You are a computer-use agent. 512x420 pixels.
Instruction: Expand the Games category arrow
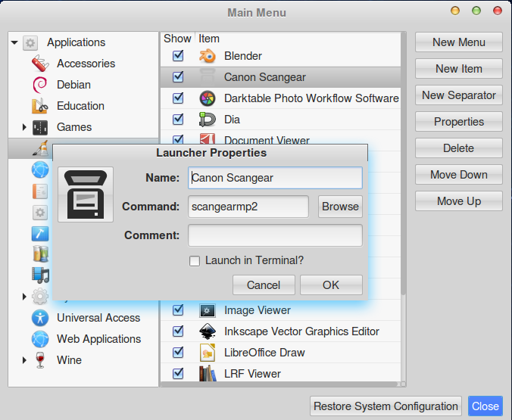[24, 127]
